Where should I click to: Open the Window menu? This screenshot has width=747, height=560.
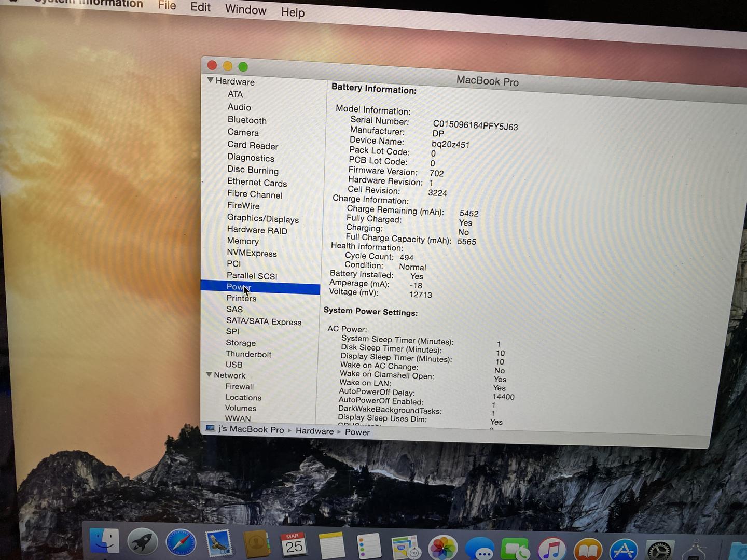click(245, 9)
